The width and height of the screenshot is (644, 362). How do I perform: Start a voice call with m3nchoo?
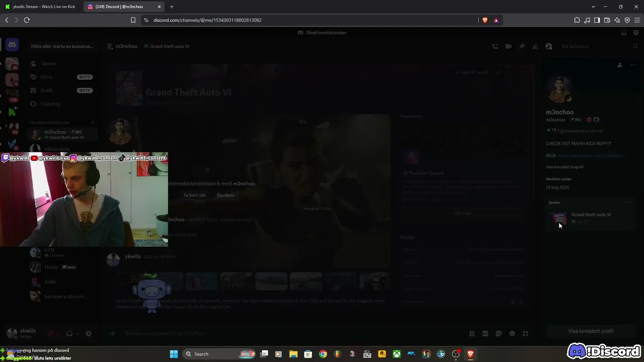(495, 46)
